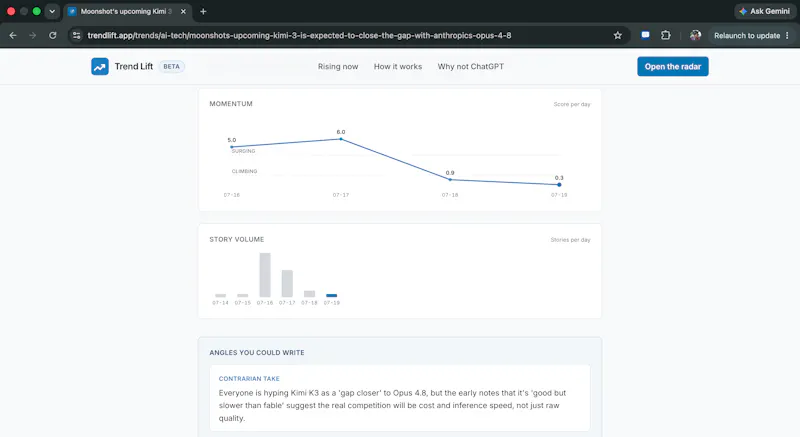Click Ask Gemini button
800x437 pixels.
[x=764, y=11]
